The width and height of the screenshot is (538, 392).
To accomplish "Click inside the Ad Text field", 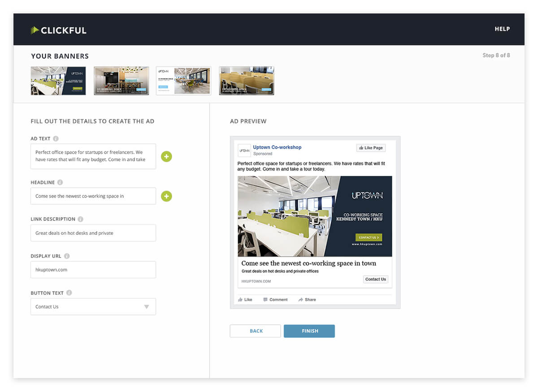I will point(93,156).
